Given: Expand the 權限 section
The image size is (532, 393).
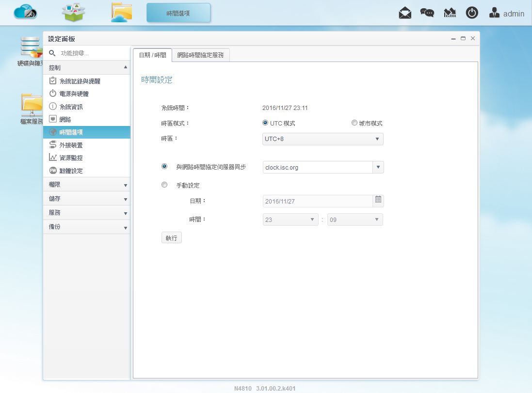Looking at the screenshot, I should click(87, 185).
